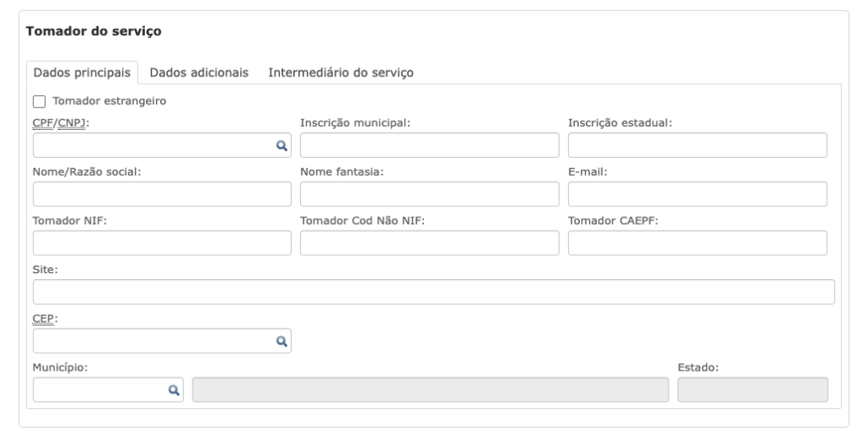Click the Município code input field
Screen dimensions: 868x431
[108, 389]
